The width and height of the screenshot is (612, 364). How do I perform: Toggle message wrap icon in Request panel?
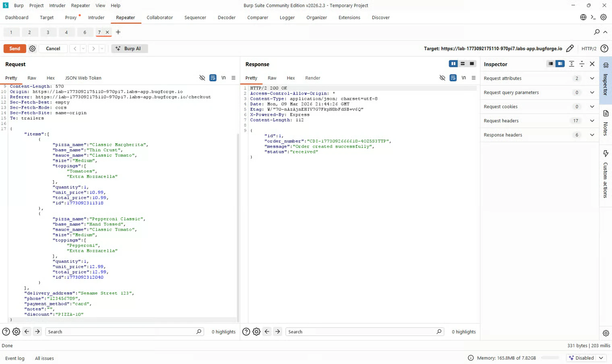coord(213,78)
